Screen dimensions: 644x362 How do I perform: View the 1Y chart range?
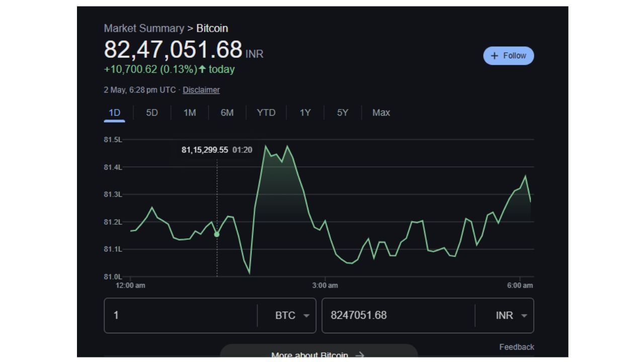click(x=305, y=113)
